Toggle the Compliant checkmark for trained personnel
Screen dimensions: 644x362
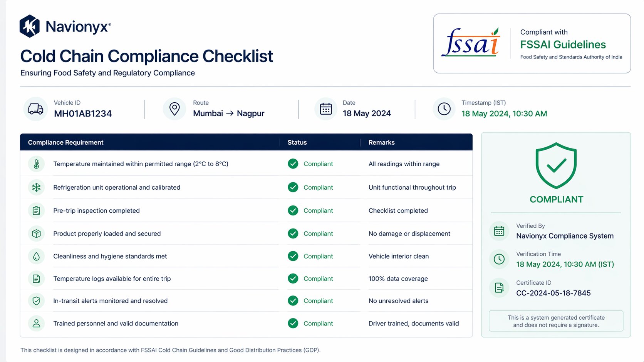(293, 324)
